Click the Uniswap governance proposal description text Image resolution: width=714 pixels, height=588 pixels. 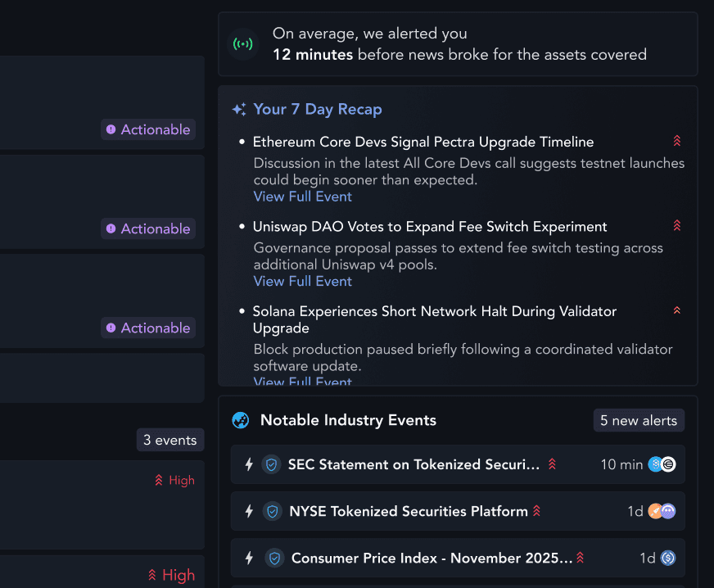tap(458, 256)
